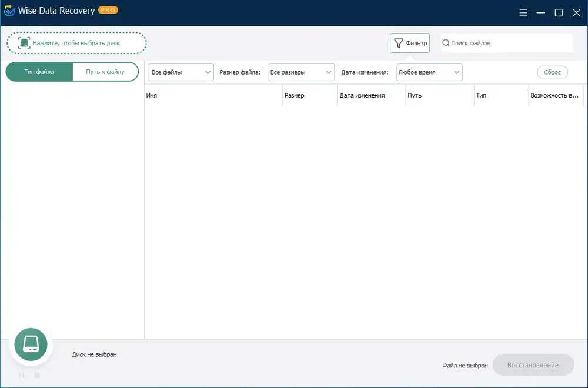Open the Все размеры size dropdown

302,72
